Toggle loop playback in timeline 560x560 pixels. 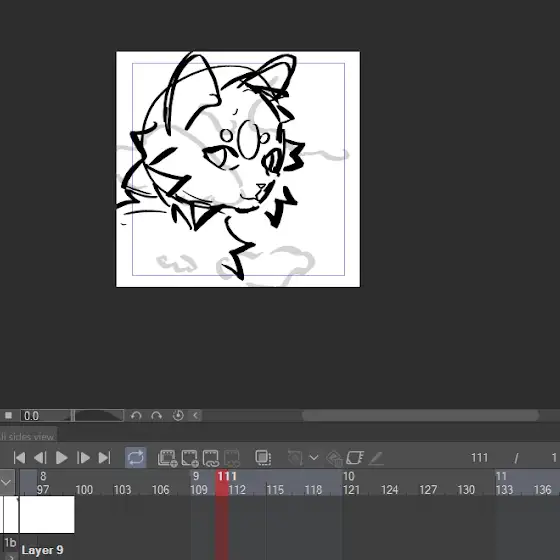click(135, 458)
